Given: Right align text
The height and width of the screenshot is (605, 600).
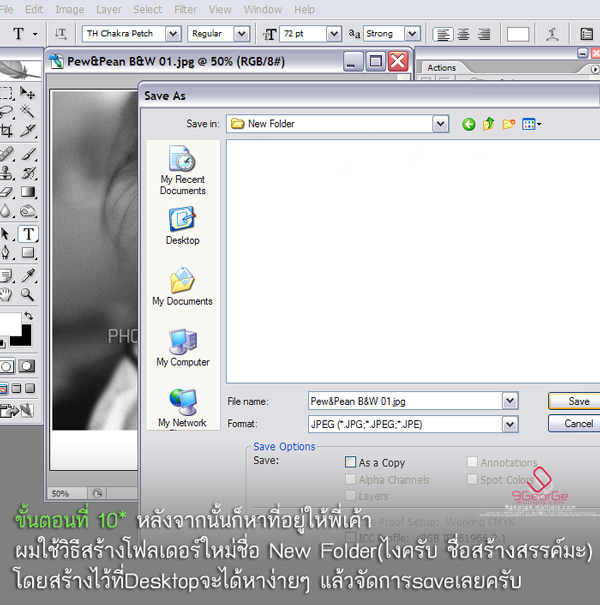Looking at the screenshot, I should pyautogui.click(x=483, y=34).
